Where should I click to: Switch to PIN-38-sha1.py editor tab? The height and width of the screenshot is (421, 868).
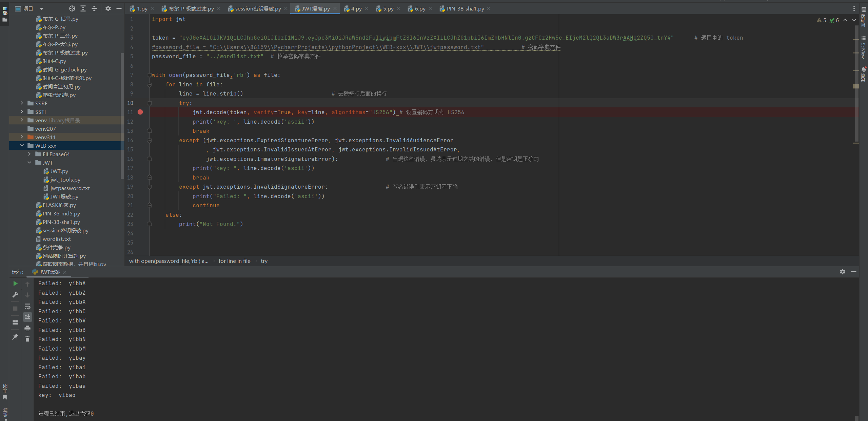pos(465,9)
